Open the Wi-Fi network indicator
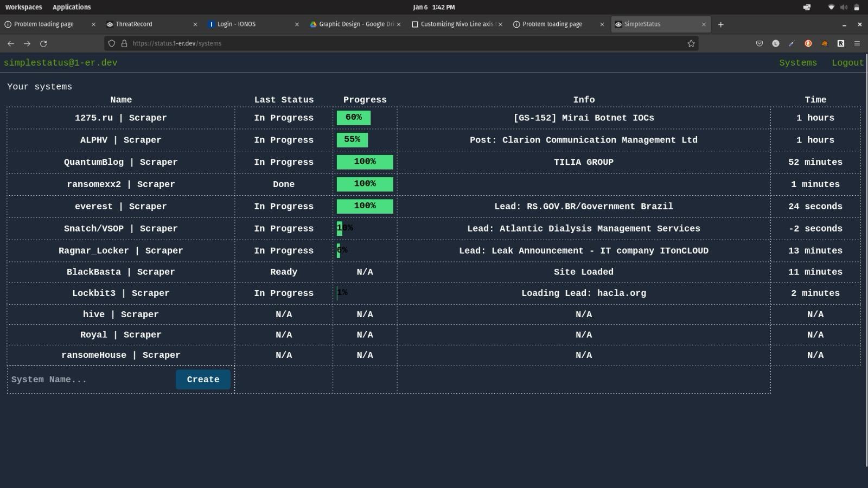 click(831, 7)
